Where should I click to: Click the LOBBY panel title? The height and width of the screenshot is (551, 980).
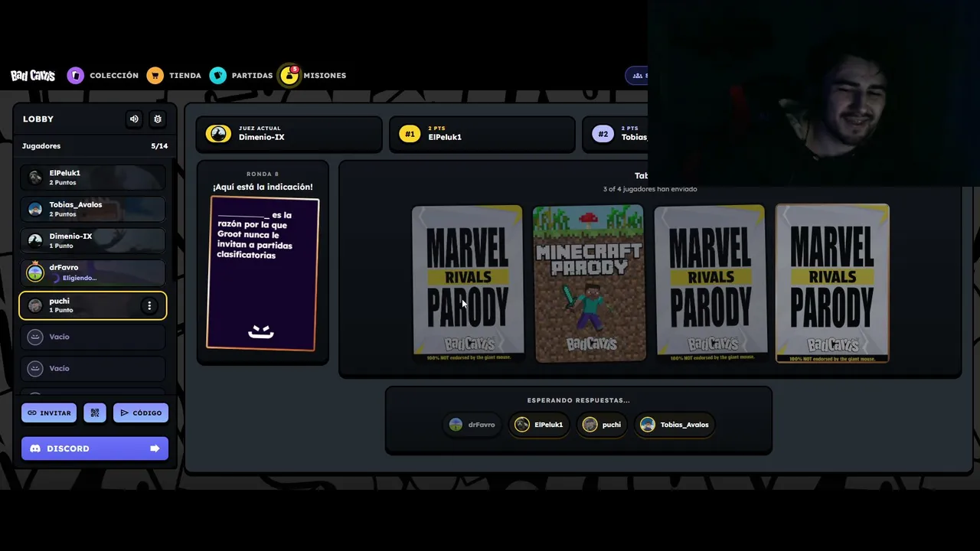coord(38,119)
